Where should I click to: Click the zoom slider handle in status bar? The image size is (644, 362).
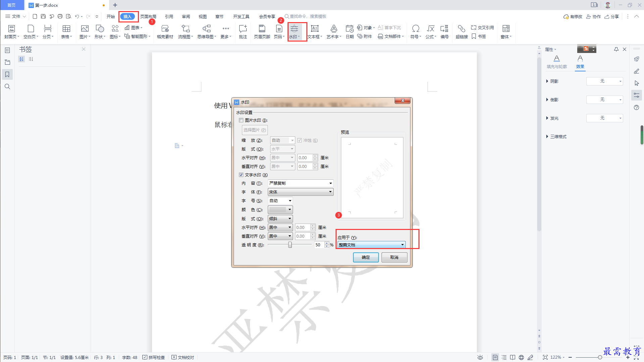coord(600,357)
